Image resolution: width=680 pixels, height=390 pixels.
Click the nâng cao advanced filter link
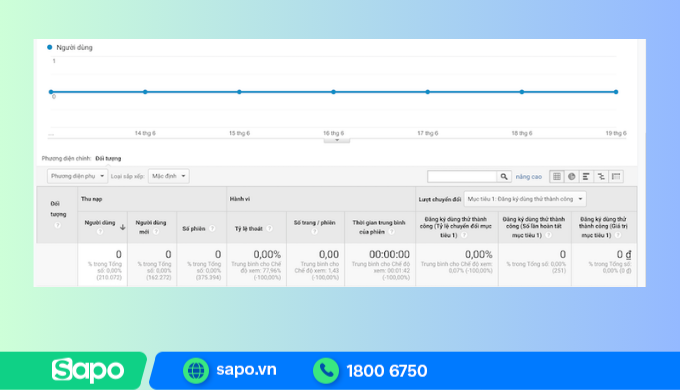click(529, 177)
